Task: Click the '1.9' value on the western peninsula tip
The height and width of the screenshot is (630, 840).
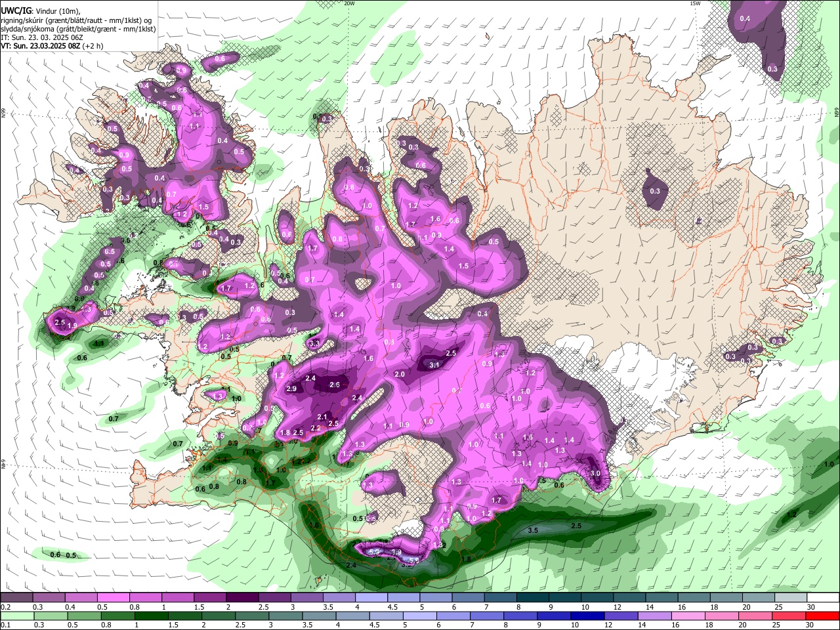Action: point(73,325)
